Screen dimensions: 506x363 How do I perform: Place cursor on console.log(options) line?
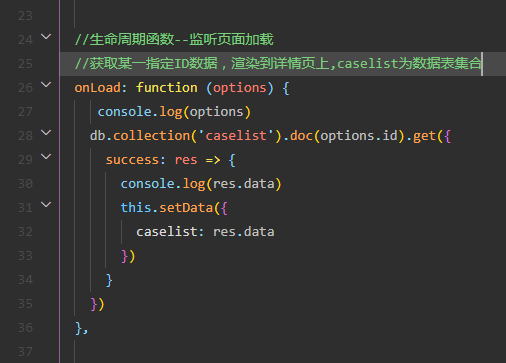click(174, 112)
